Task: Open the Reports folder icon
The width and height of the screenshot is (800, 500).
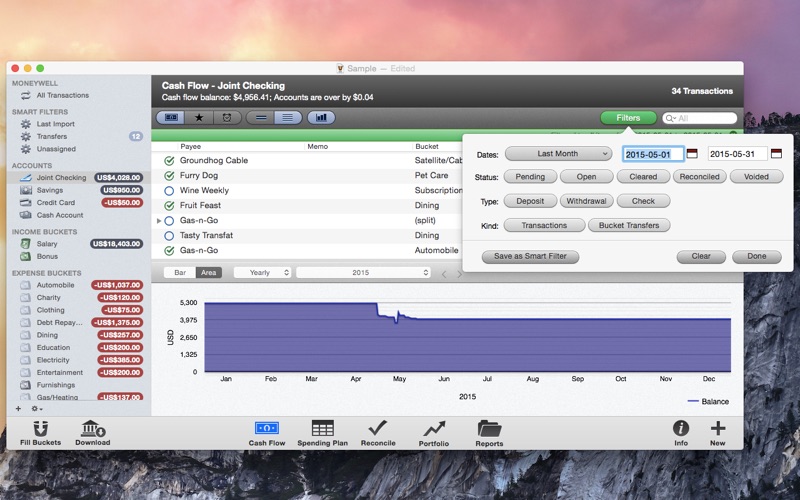Action: [489, 428]
